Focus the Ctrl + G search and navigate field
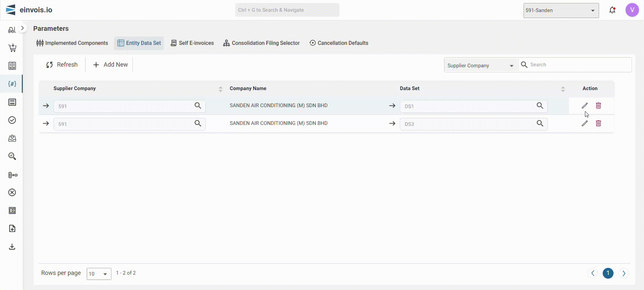644x290 pixels. click(x=287, y=10)
